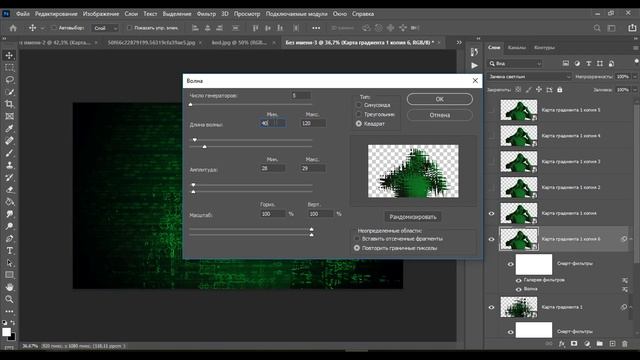
Task: Switch to the Каналы tab
Action: 516,48
